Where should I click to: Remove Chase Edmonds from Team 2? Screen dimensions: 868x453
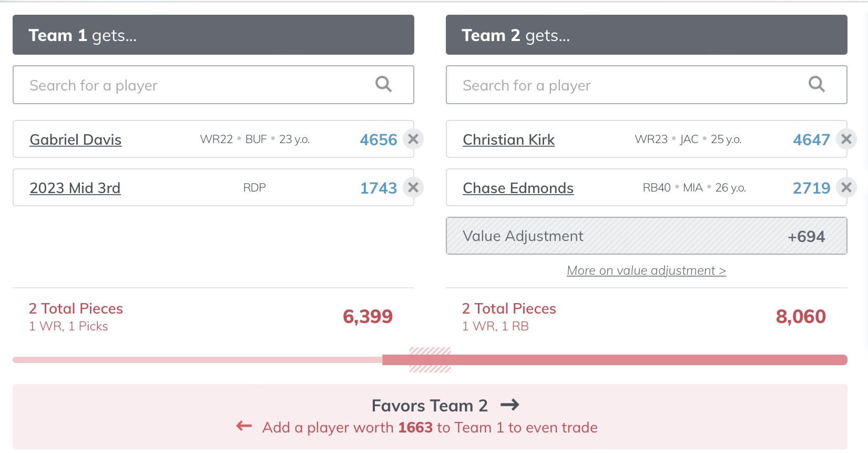(x=846, y=188)
